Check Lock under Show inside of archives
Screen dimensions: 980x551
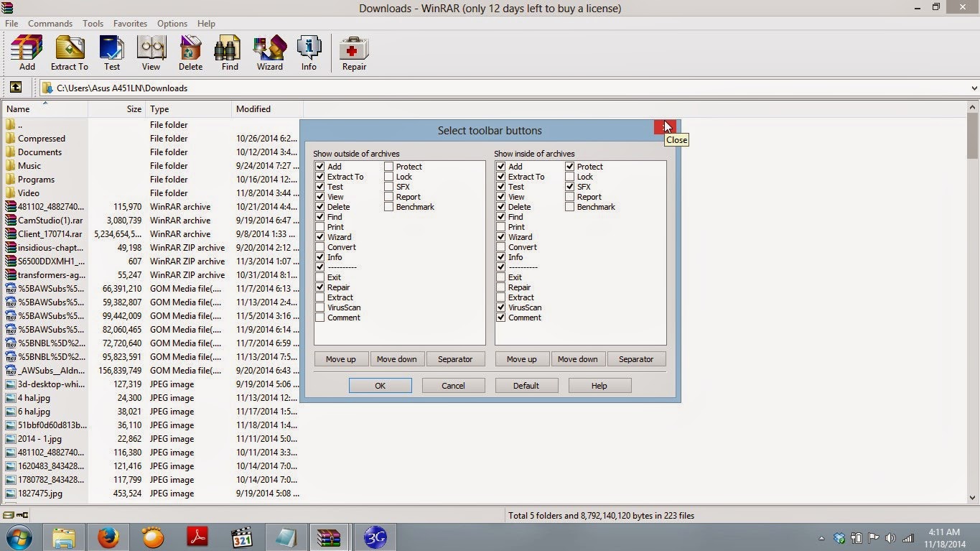click(569, 177)
